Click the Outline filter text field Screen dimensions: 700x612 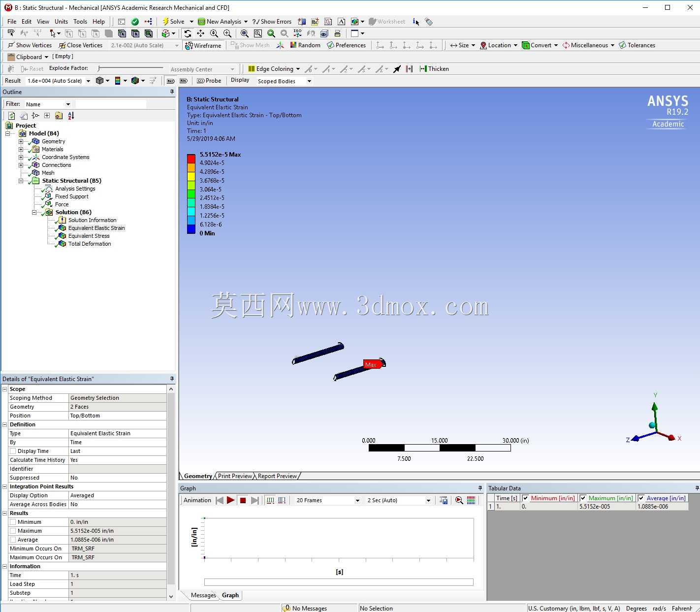pyautogui.click(x=111, y=104)
